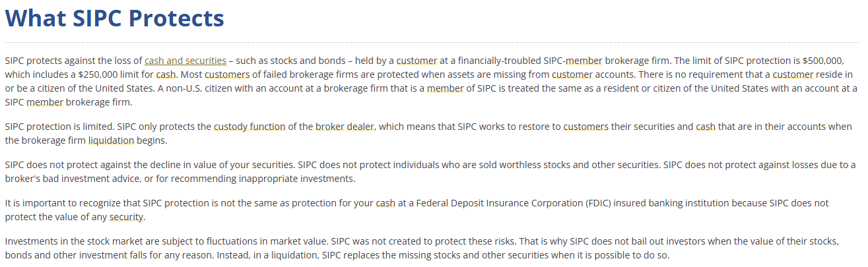Viewport: 868px width, 267px height.
Task: Click 'member' link in 'SIPC-member brokerage firm'
Action: pos(584,61)
